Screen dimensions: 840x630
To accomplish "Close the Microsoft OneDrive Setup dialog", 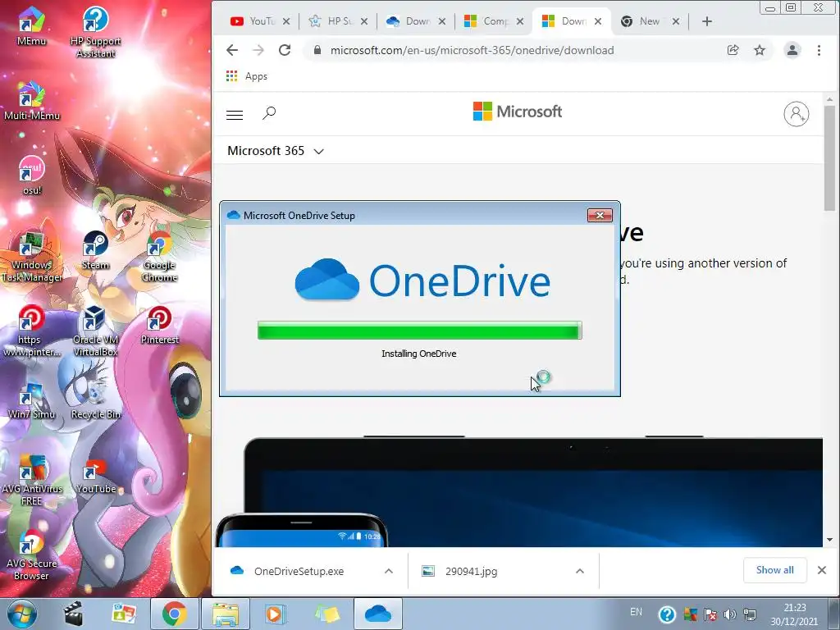I will click(x=600, y=216).
